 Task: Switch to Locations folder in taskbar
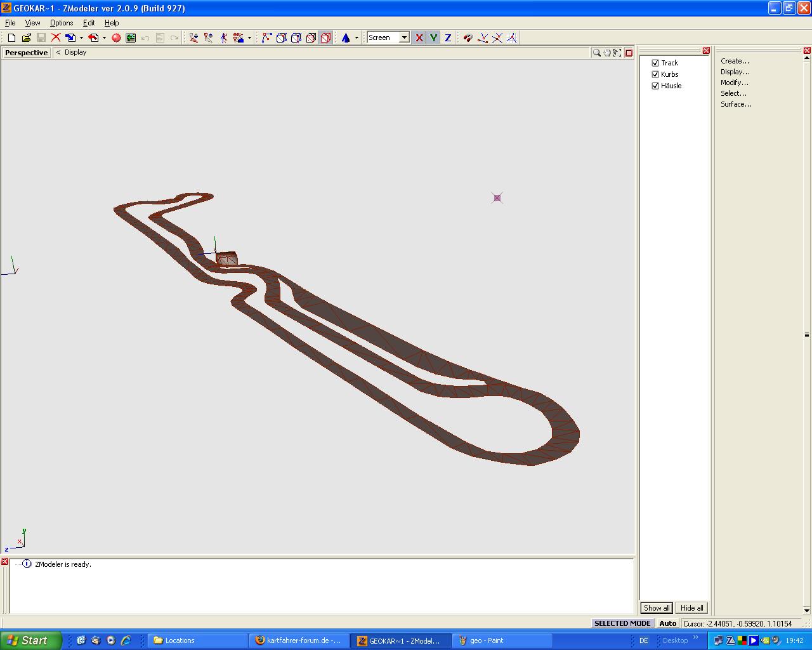coord(197,640)
